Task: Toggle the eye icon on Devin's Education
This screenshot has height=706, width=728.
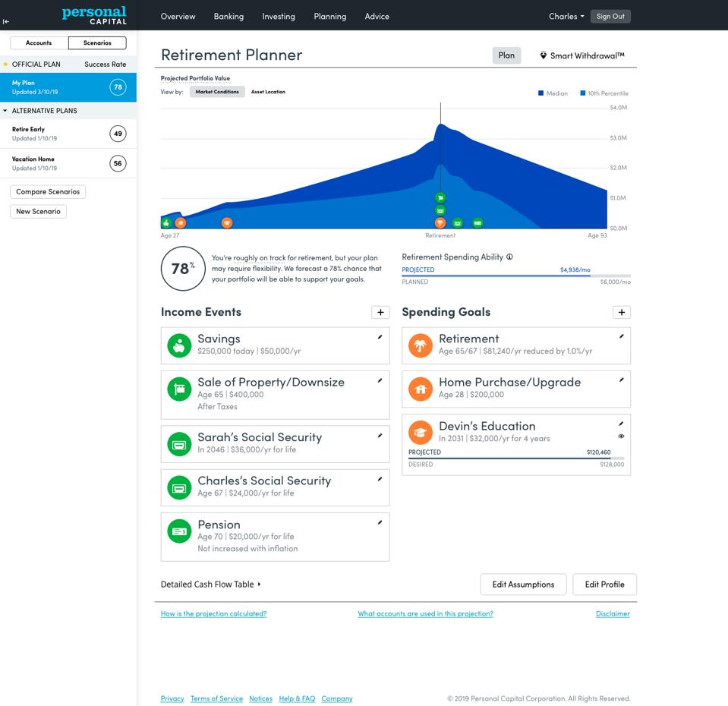Action: click(x=621, y=437)
